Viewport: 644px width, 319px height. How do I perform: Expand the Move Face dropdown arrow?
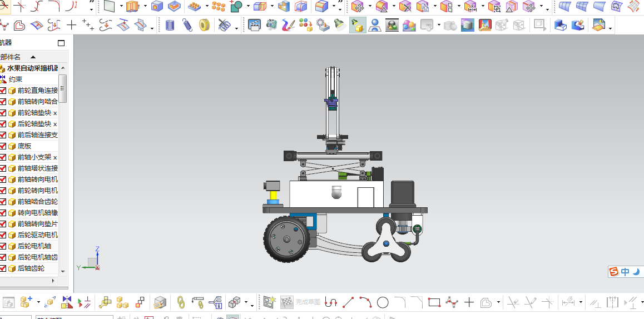370,6
